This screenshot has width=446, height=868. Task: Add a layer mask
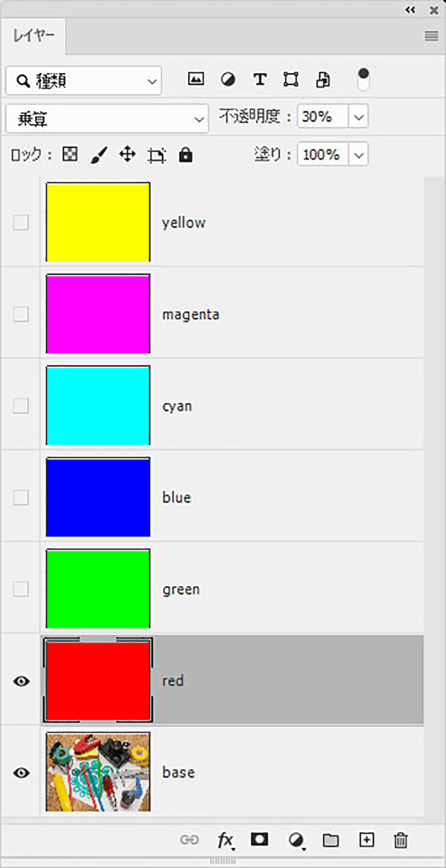[259, 839]
